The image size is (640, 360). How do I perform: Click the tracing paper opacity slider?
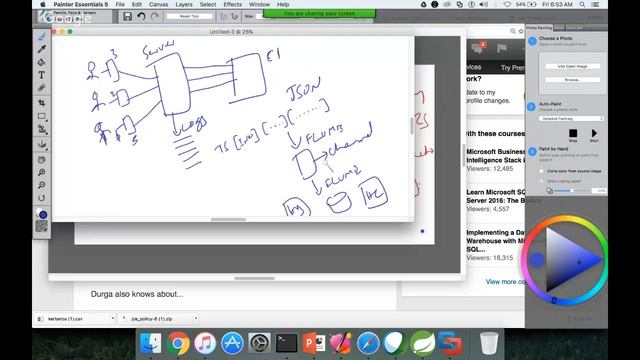[572, 191]
